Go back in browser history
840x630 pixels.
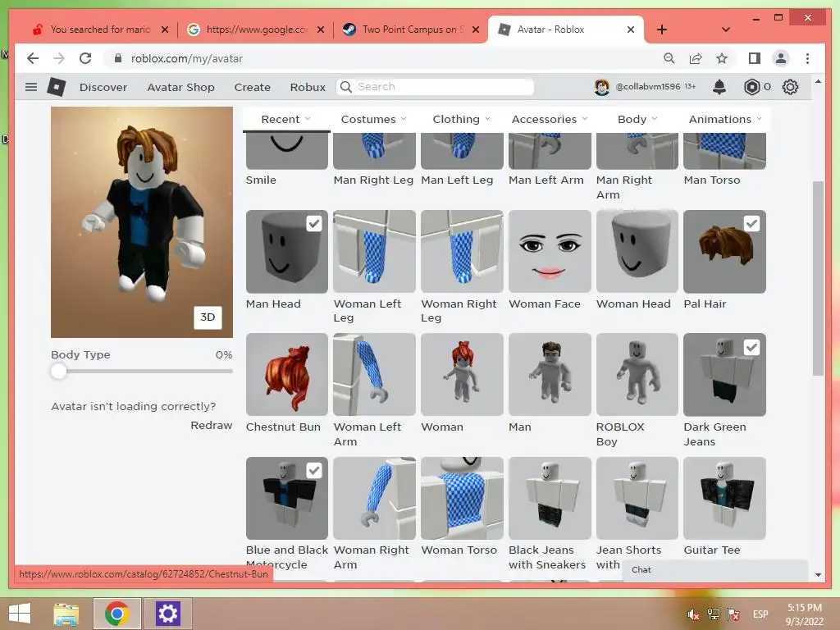pos(33,58)
